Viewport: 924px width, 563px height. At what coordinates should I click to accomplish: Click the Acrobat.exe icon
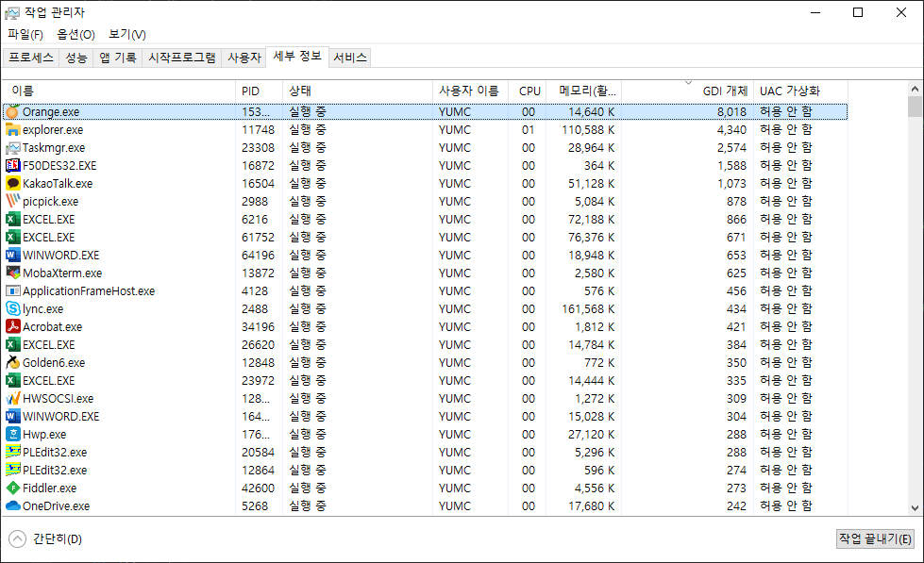(12, 327)
